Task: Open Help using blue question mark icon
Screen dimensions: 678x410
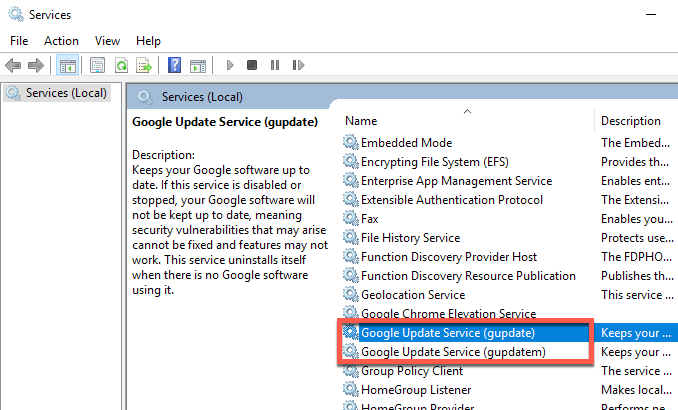Action: pyautogui.click(x=174, y=66)
